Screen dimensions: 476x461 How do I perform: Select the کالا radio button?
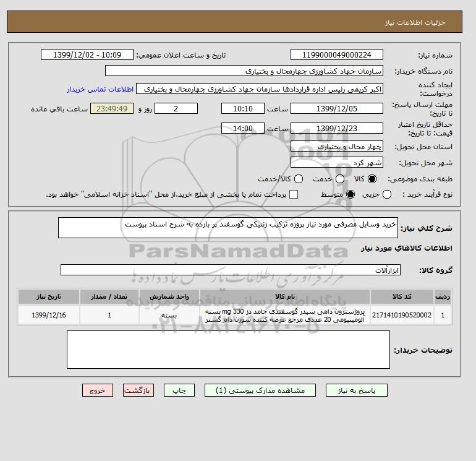point(372,179)
